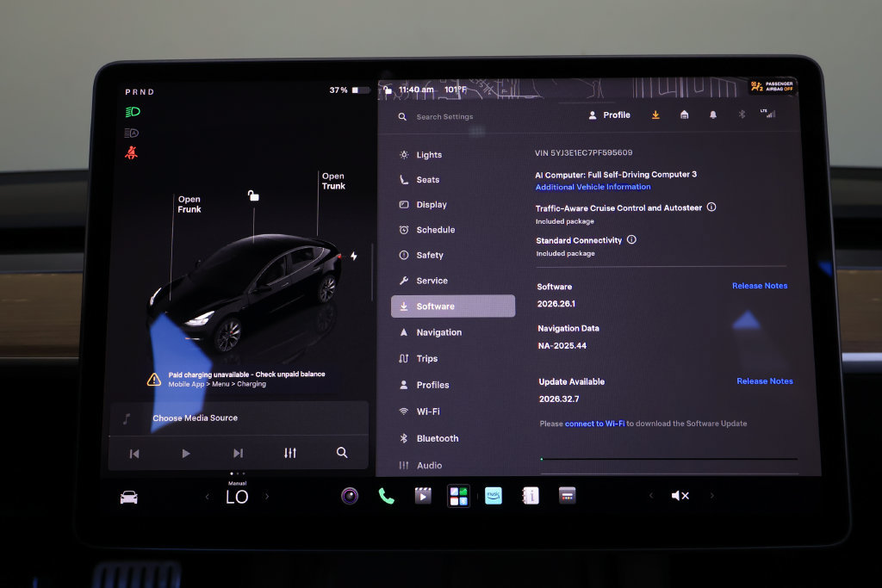
Task: Open the notifications bell
Action: point(712,115)
